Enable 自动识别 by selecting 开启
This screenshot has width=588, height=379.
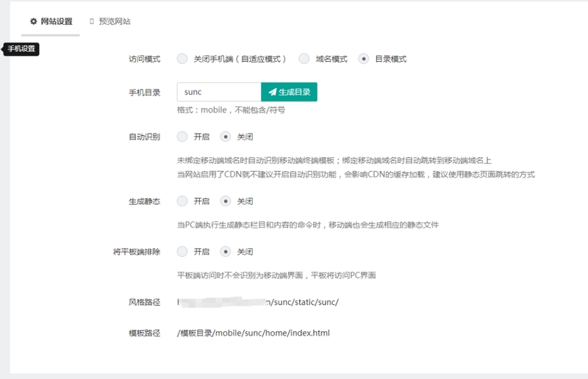click(182, 137)
